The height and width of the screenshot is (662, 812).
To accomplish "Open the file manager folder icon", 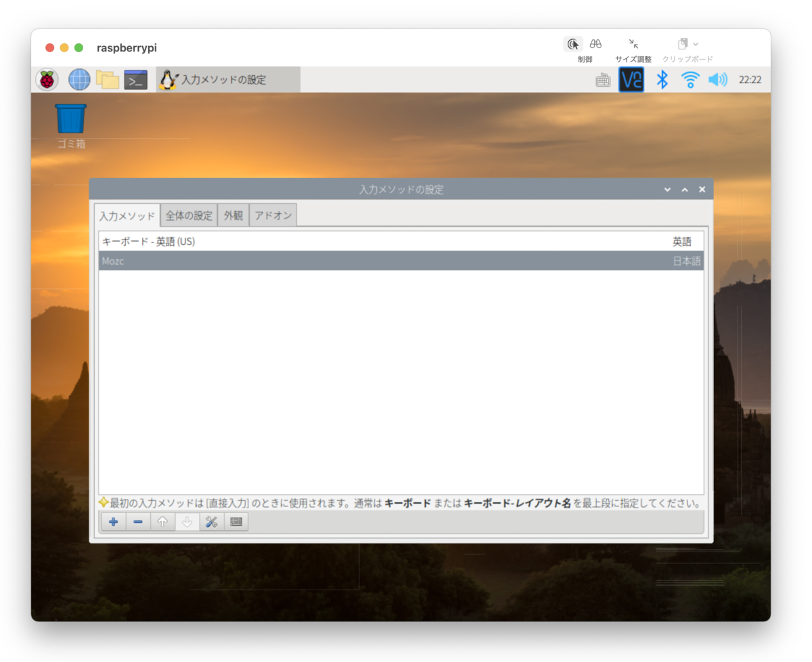I will 108,80.
